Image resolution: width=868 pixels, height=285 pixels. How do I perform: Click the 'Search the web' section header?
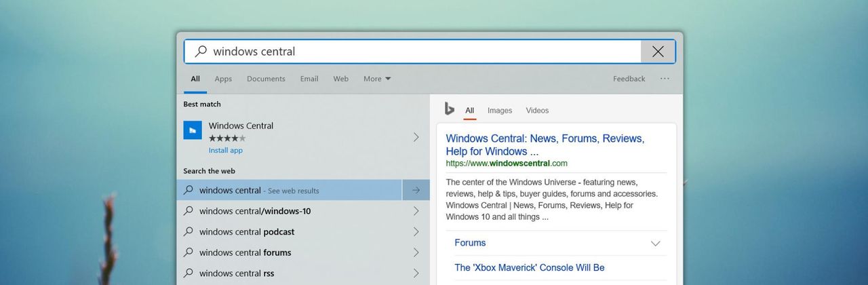pos(209,171)
